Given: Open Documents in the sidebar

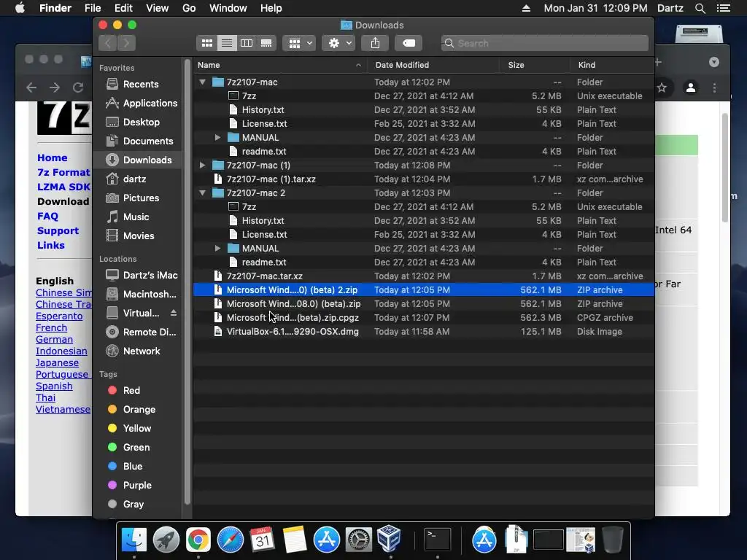Looking at the screenshot, I should click(x=147, y=141).
